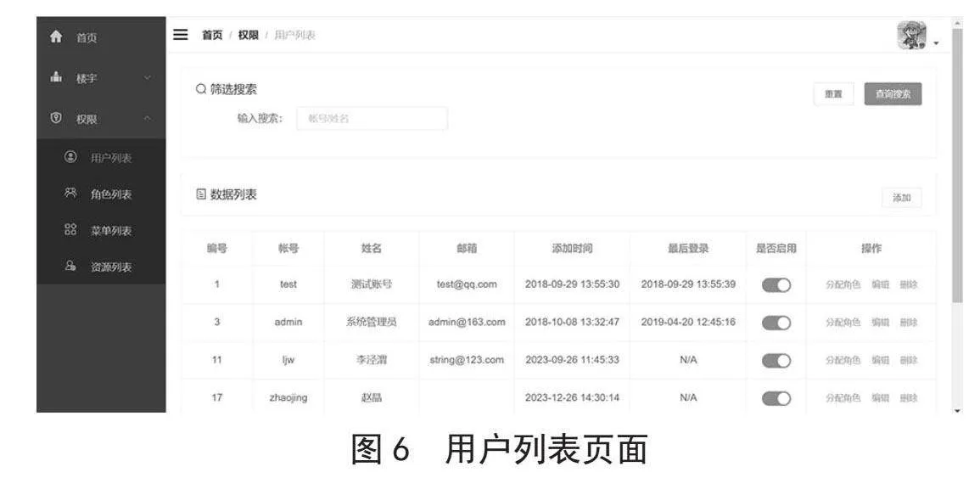The image size is (980, 478).
Task: Open 角色列表 menu item
Action: coord(111,194)
